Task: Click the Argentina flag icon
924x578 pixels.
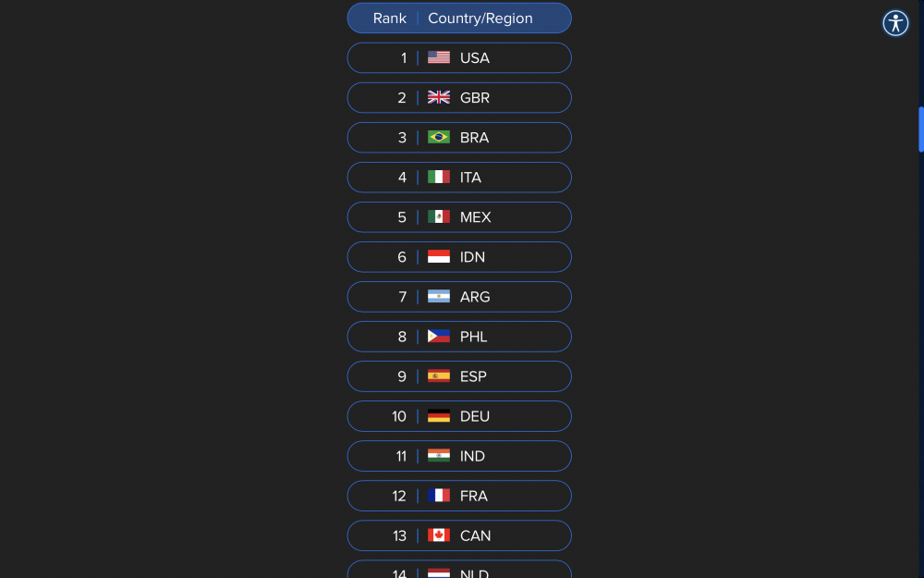Action: pyautogui.click(x=439, y=296)
